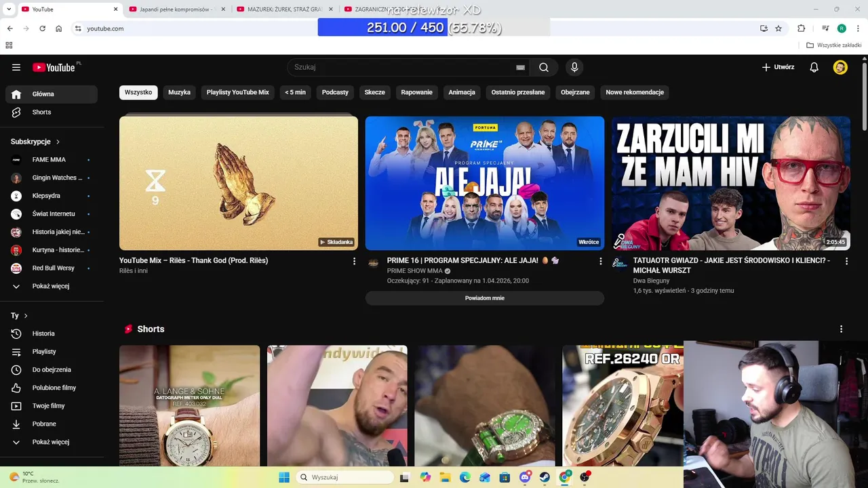Open the notifications bell
Image resolution: width=868 pixels, height=488 pixels.
pos(814,67)
